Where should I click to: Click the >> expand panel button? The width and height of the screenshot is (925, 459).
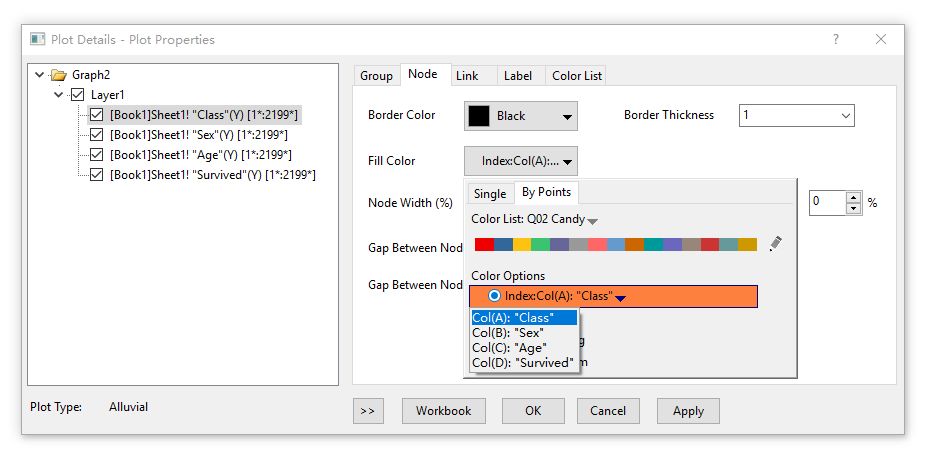tap(368, 411)
